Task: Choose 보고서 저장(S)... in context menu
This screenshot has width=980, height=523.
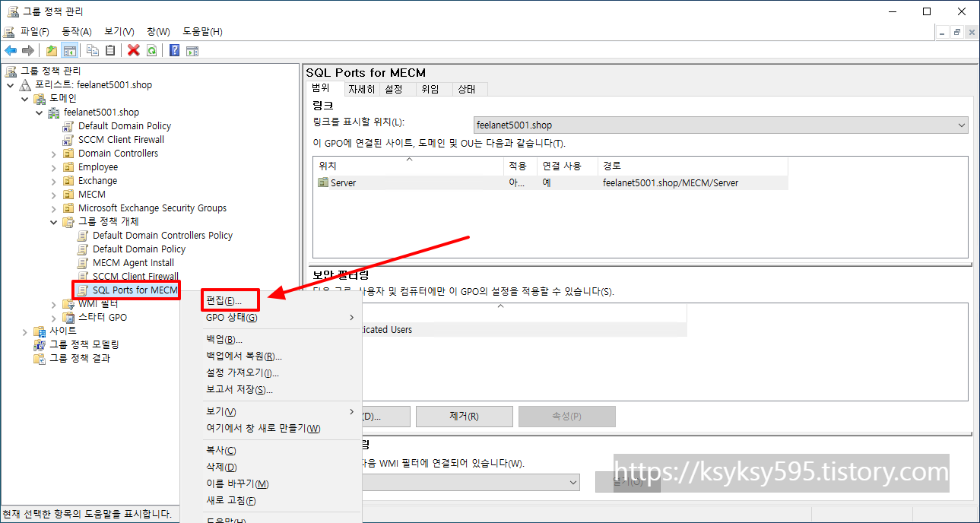Action: [271, 389]
